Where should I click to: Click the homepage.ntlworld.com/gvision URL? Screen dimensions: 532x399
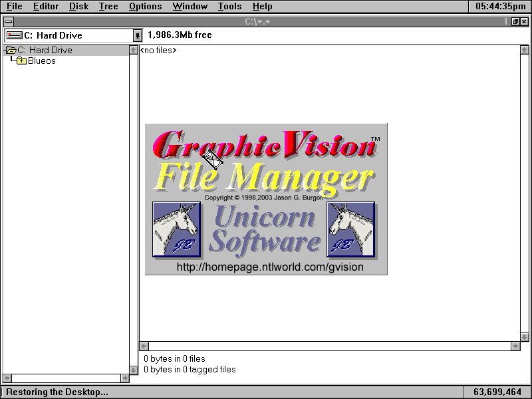coord(270,267)
